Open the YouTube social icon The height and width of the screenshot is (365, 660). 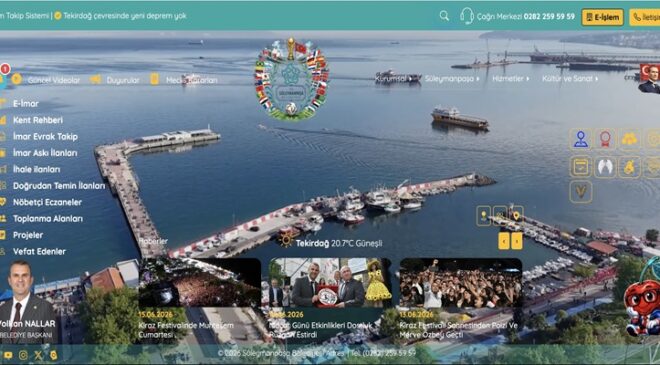[8, 355]
